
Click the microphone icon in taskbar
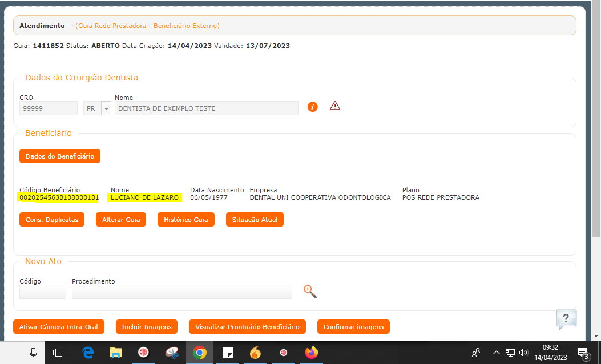(x=33, y=353)
